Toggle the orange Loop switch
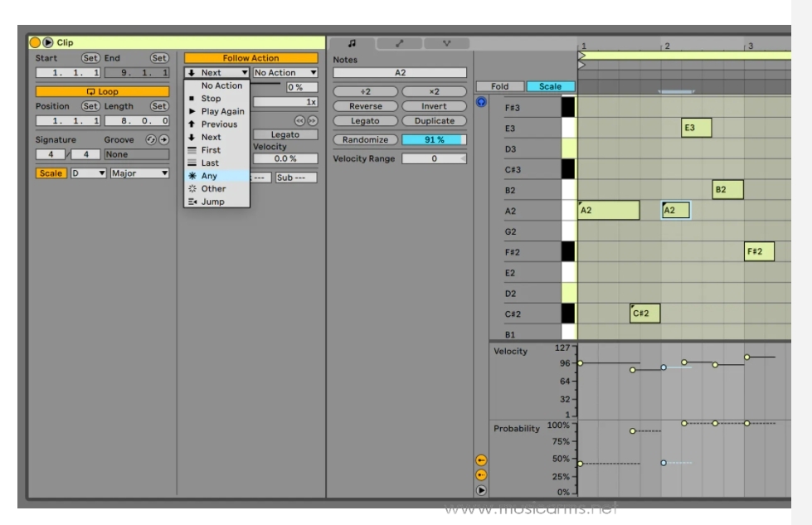Viewport: 812px width, 525px height. pyautogui.click(x=102, y=91)
